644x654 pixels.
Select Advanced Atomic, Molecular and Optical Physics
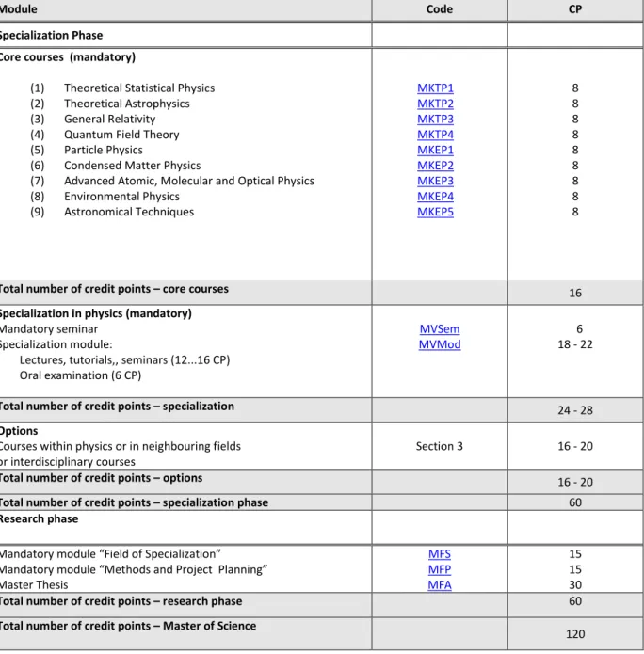point(189,181)
